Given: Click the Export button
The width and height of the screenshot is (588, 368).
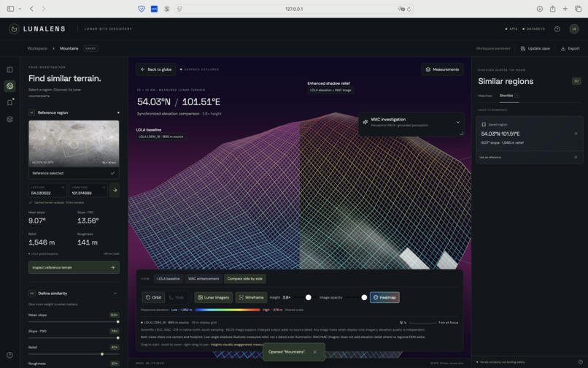Looking at the screenshot, I should [570, 48].
